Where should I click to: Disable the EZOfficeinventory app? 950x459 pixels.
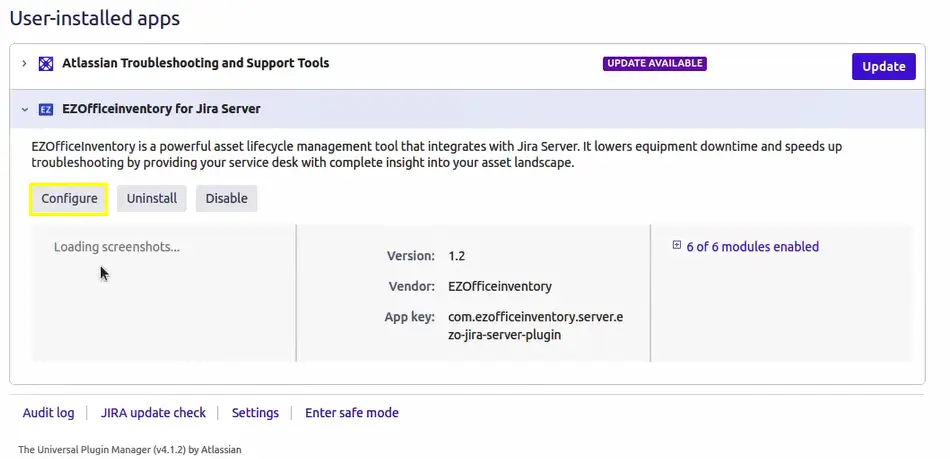coord(226,199)
